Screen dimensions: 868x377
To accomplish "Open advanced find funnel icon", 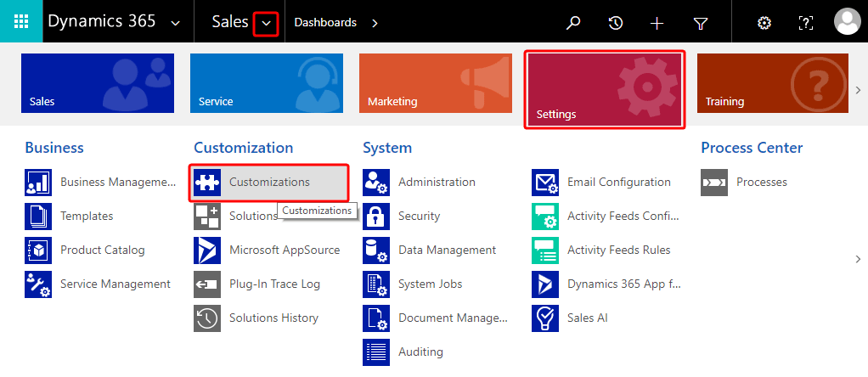I will (701, 23).
